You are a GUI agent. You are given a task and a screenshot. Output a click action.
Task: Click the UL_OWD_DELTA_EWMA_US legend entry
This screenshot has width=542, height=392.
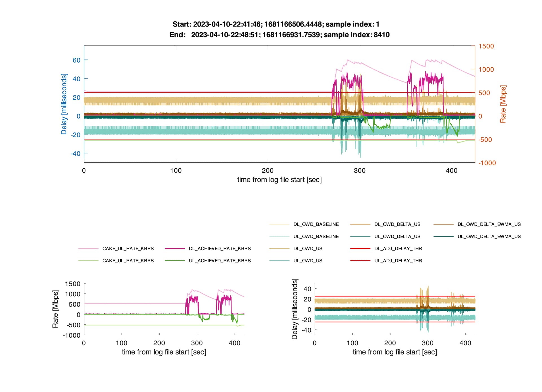[477, 236]
